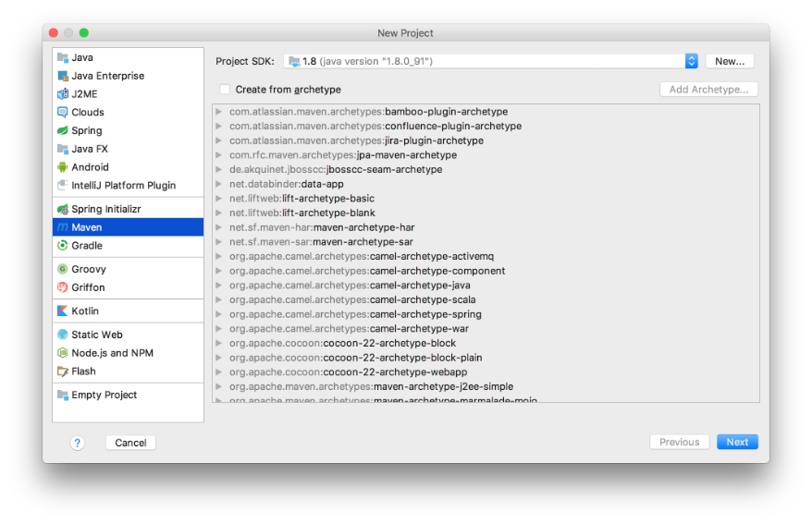The height and width of the screenshot is (524, 812).
Task: Select the Groovy icon in sidebar
Action: pos(63,269)
